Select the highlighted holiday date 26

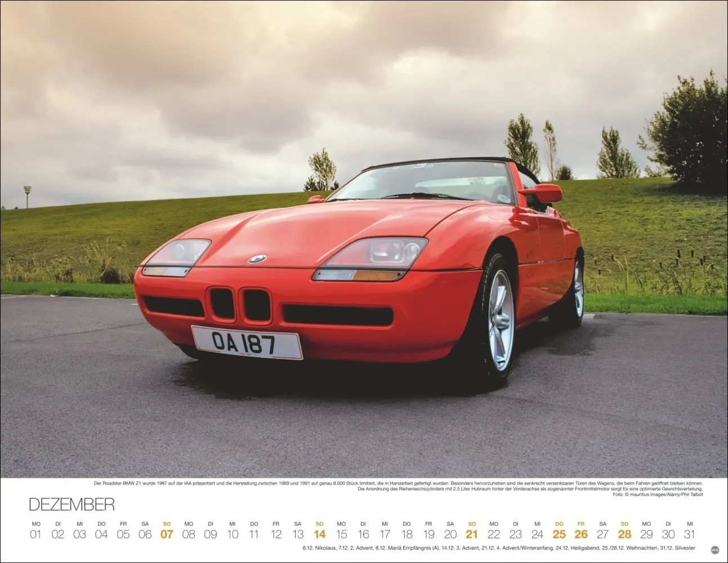pos(581,534)
